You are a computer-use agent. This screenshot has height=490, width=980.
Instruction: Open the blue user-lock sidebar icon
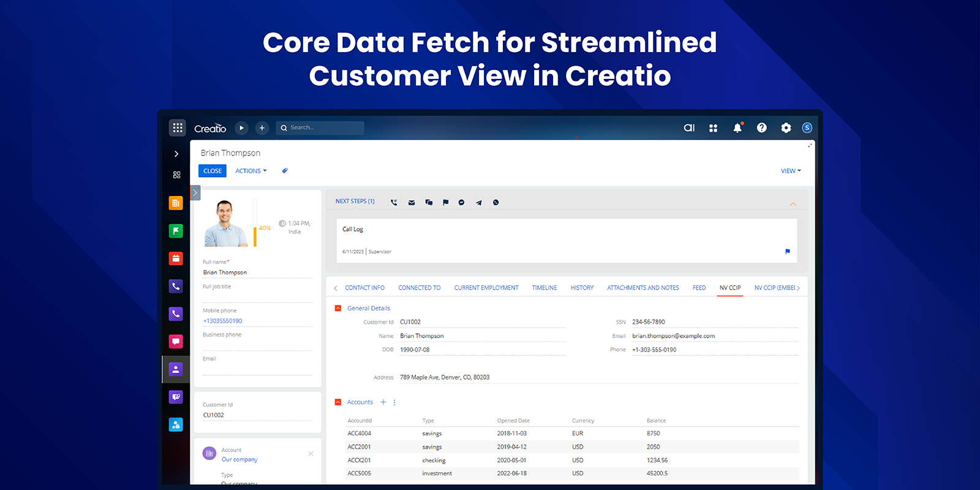[x=176, y=424]
